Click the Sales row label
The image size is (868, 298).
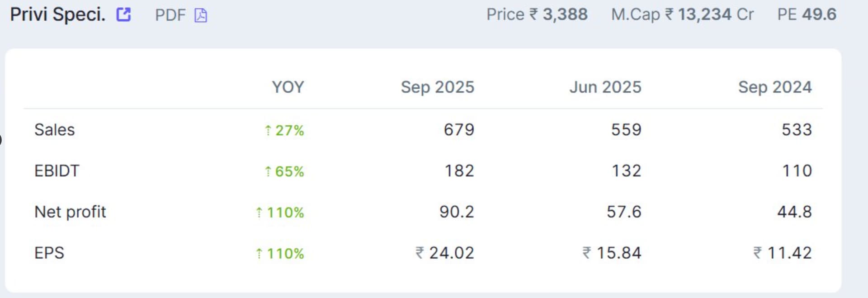(x=54, y=130)
